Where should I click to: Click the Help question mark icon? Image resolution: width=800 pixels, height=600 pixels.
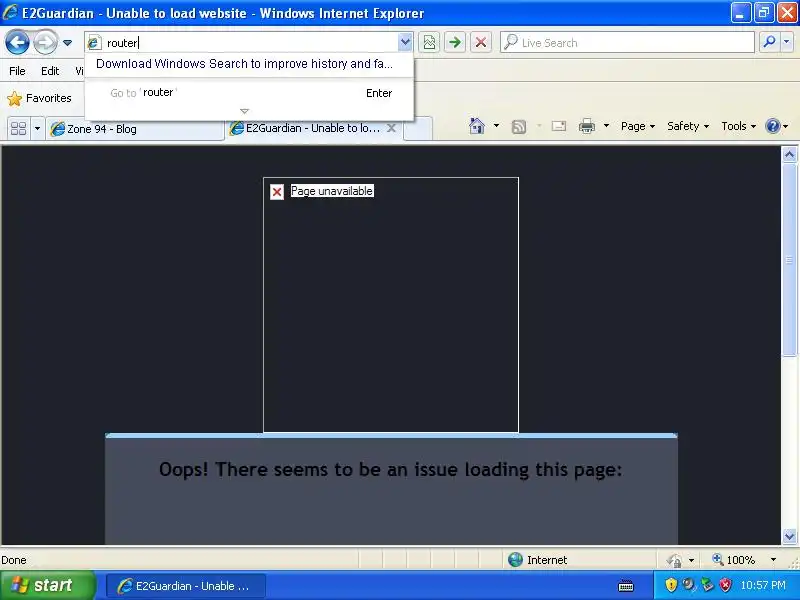tap(773, 126)
